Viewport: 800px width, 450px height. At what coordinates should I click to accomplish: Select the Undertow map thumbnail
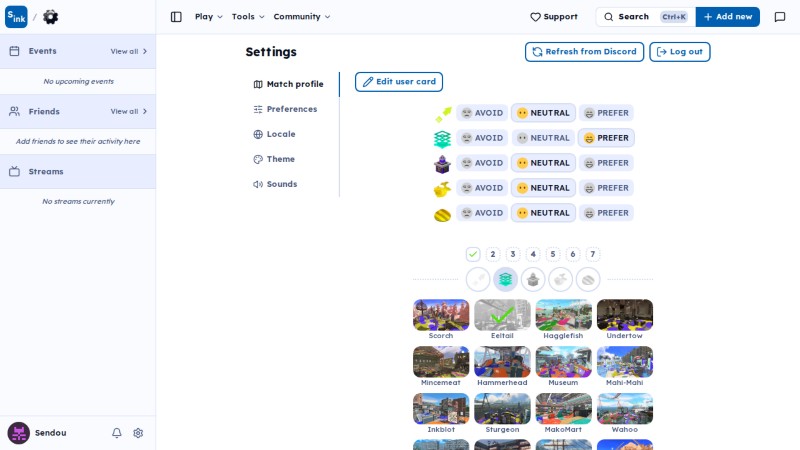[625, 315]
